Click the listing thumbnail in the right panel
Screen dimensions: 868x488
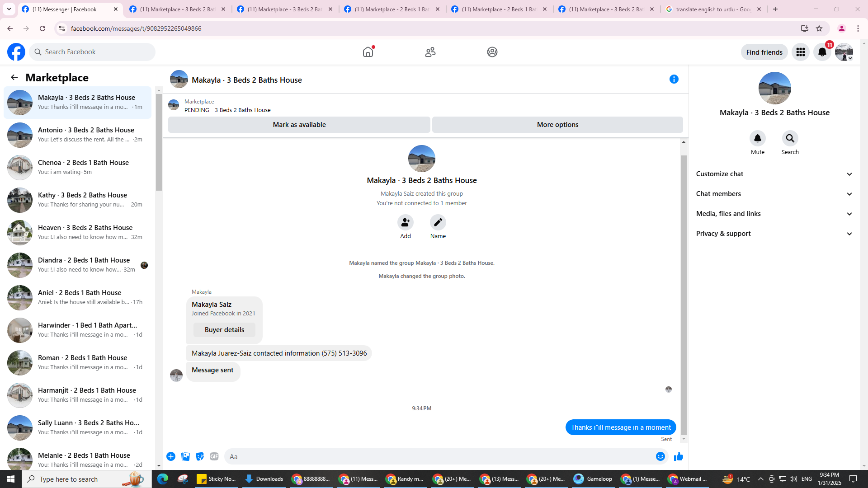tap(775, 88)
